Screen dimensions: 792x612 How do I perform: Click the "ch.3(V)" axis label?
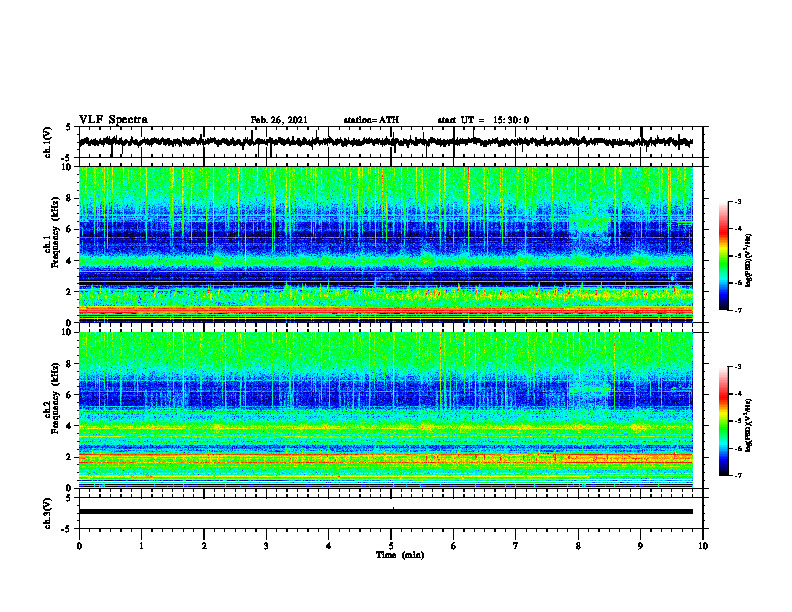[x=48, y=514]
